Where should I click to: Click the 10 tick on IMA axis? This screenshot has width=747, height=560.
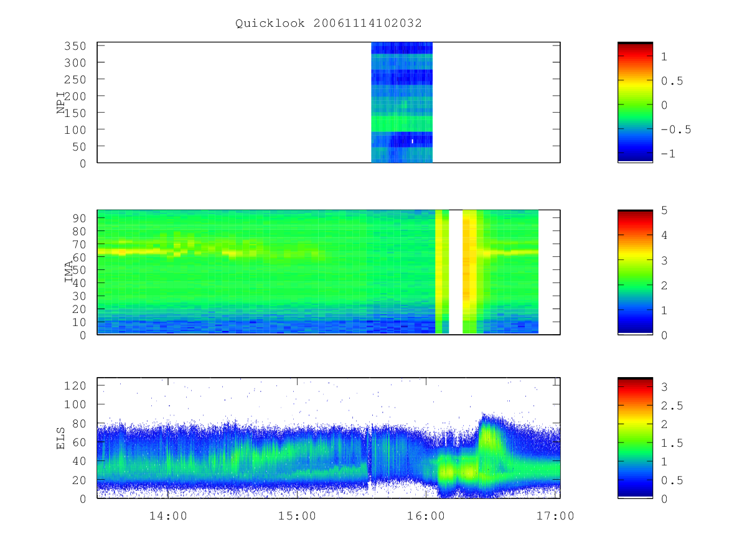click(81, 322)
